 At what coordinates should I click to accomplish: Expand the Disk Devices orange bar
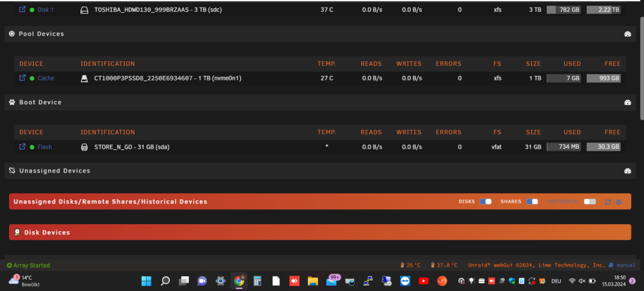(320, 232)
